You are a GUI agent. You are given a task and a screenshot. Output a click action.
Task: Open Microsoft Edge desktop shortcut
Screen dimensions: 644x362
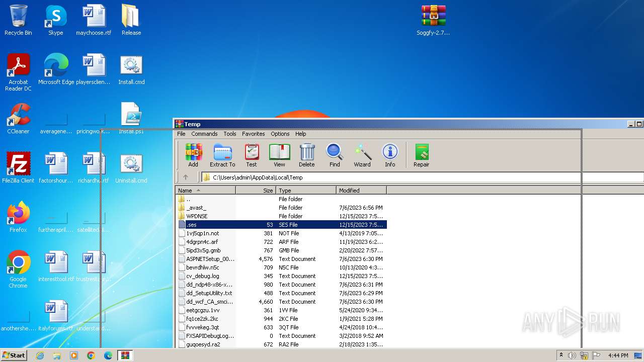pyautogui.click(x=56, y=69)
